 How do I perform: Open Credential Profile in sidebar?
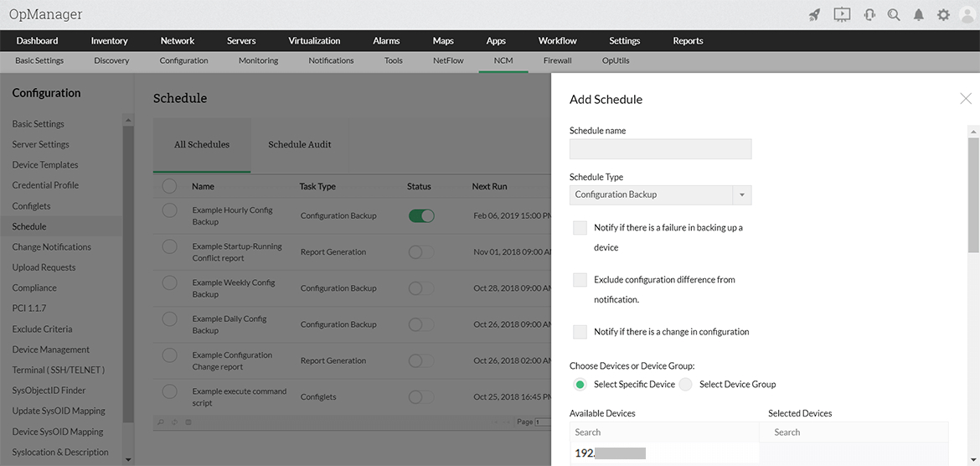click(45, 185)
